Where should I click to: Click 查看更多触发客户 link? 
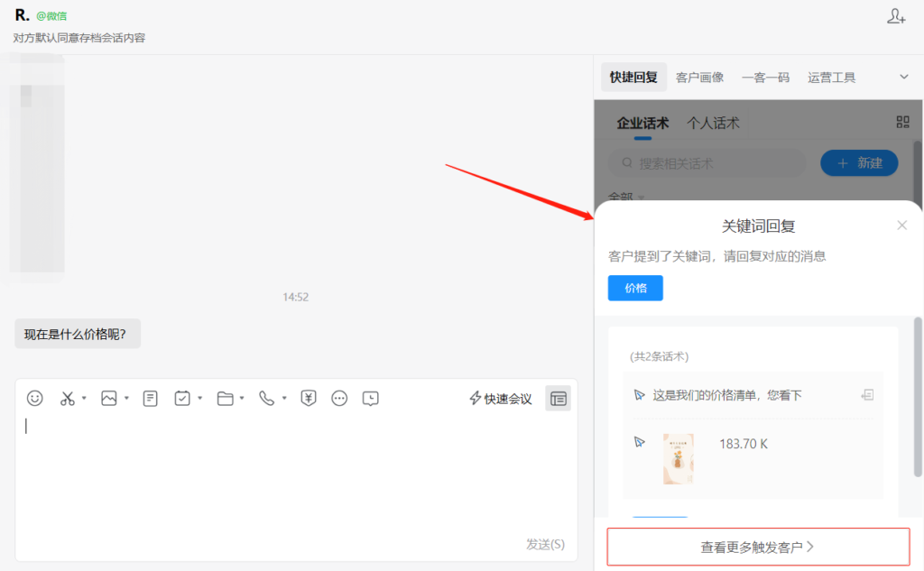757,546
